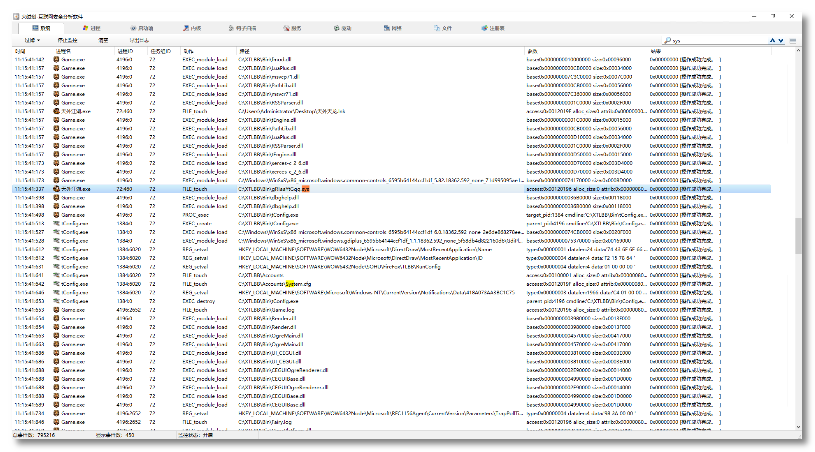Open the options menu icon beside search arrows

click(x=792, y=40)
